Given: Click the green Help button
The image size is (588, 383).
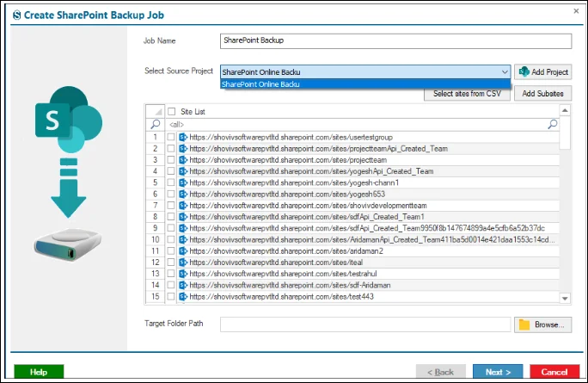Looking at the screenshot, I should tap(39, 372).
